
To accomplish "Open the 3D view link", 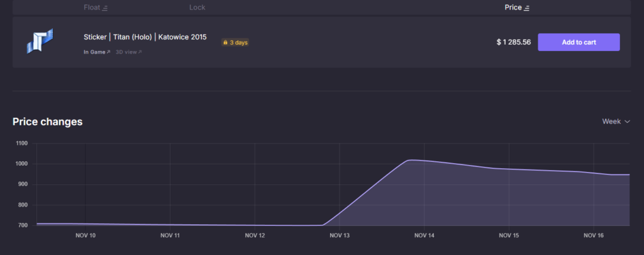I will 126,52.
